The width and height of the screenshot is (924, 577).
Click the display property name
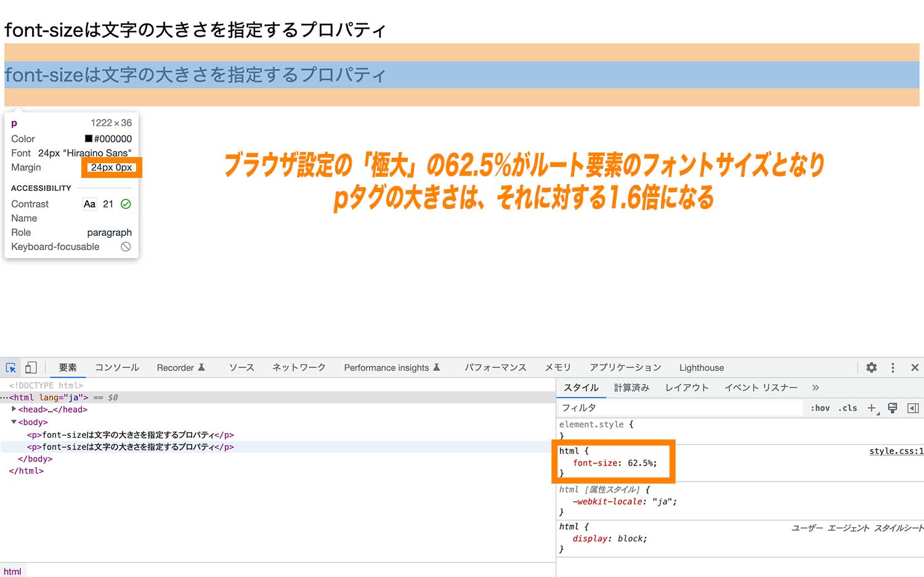[590, 539]
